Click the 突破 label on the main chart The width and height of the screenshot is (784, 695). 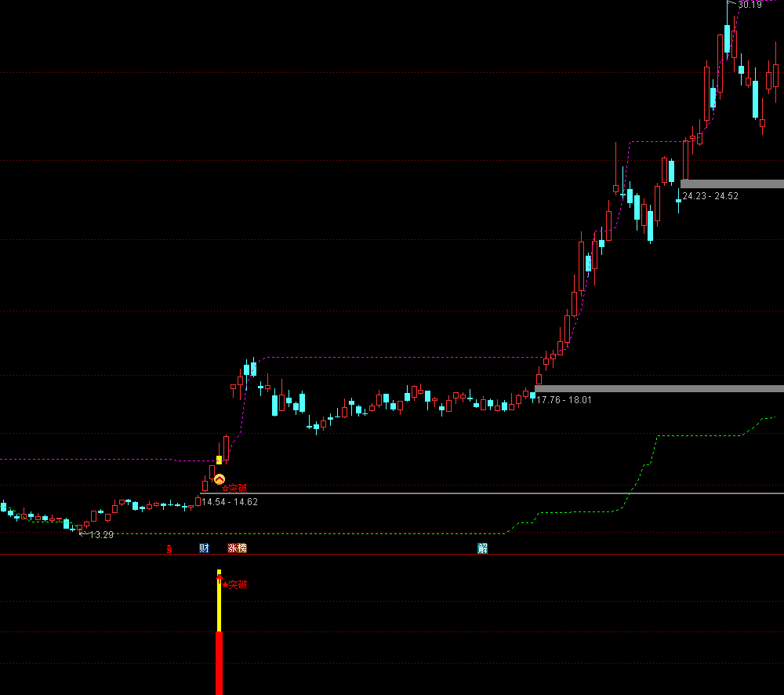click(234, 488)
